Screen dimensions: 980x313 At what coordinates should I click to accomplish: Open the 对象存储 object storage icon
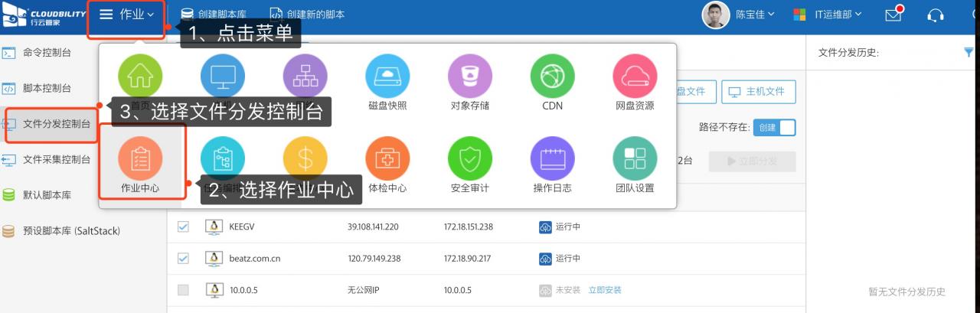point(470,77)
